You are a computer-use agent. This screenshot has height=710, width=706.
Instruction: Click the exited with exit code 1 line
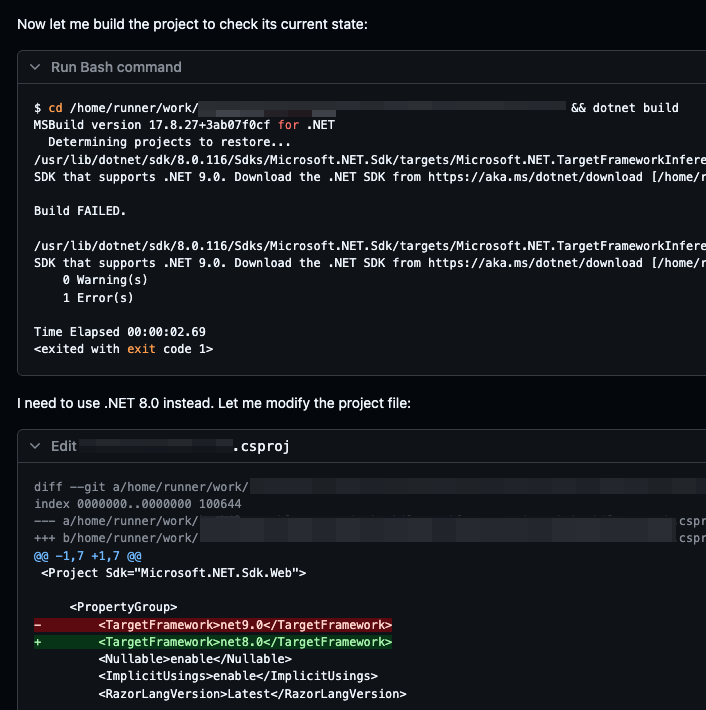coord(123,349)
